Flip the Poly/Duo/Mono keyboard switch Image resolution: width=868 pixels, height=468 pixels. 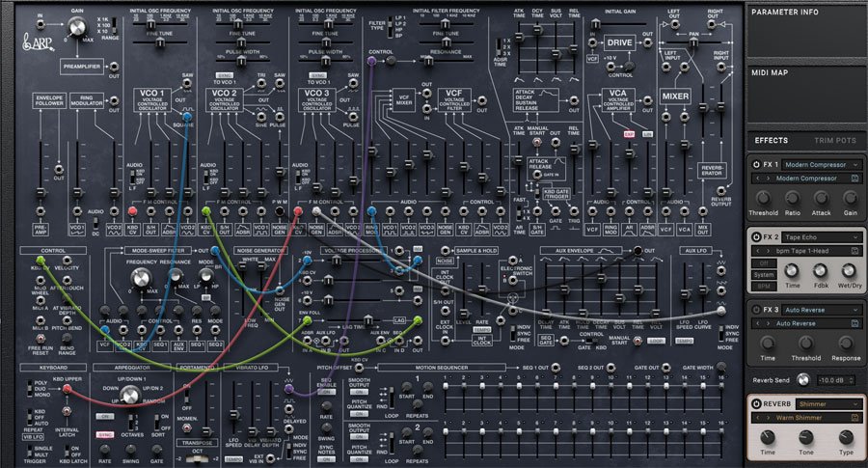point(29,388)
